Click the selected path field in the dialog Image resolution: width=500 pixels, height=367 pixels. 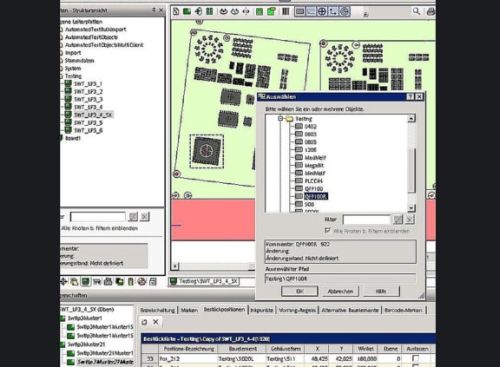point(340,279)
